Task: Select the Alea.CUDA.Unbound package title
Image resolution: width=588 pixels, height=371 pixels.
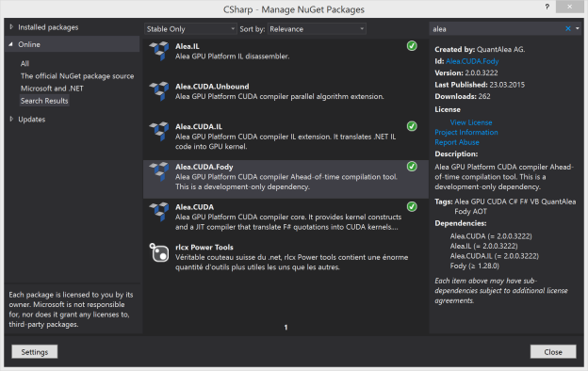Action: coord(212,87)
